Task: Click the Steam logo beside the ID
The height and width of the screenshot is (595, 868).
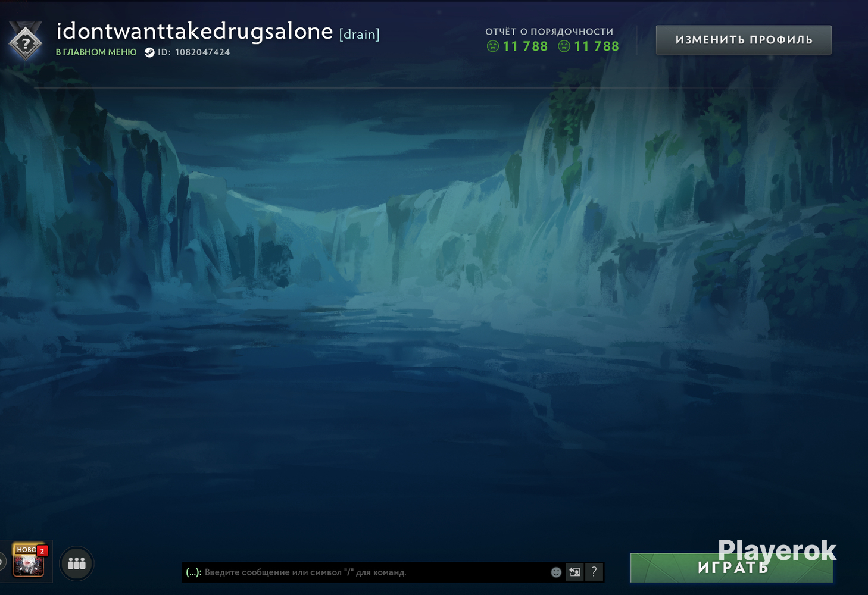Action: [x=149, y=52]
